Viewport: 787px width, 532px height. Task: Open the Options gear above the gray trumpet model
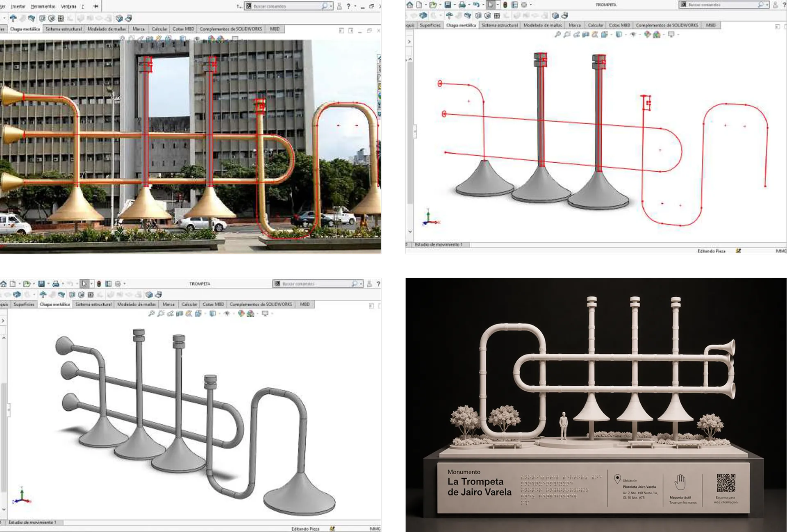(118, 284)
